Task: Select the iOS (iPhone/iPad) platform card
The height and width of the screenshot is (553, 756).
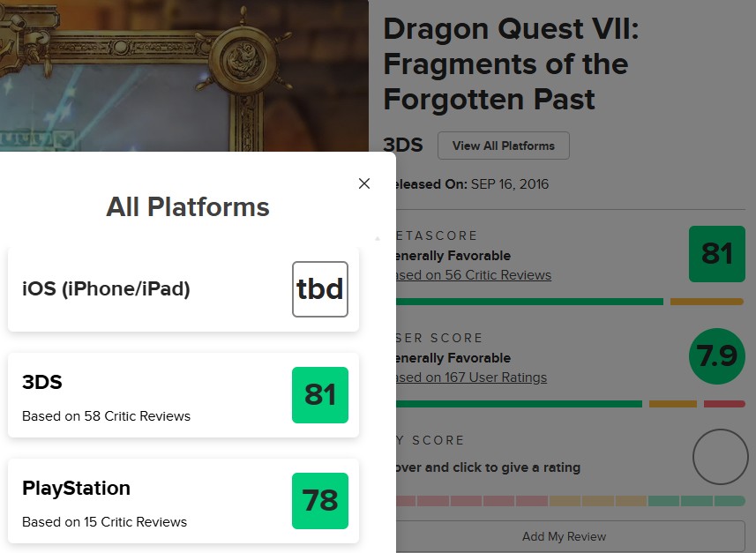Action: click(x=132, y=288)
